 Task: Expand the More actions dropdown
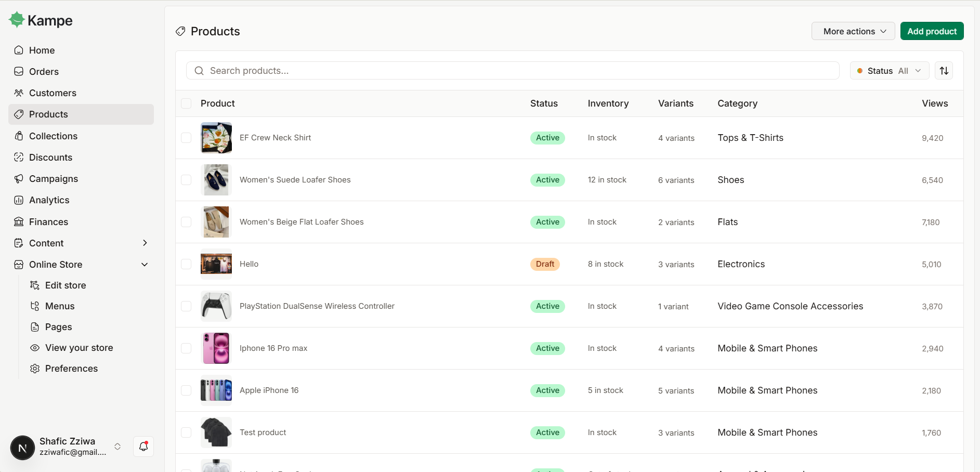coord(853,31)
